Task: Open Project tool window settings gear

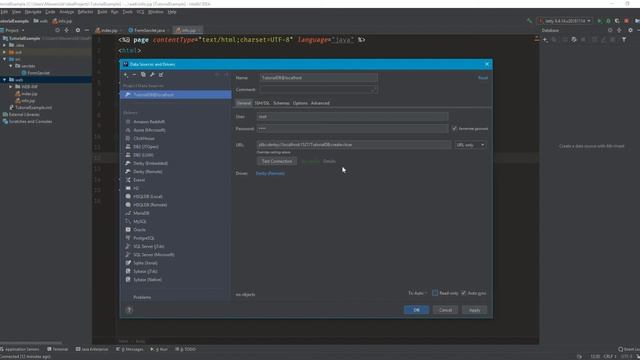Action: (78, 30)
